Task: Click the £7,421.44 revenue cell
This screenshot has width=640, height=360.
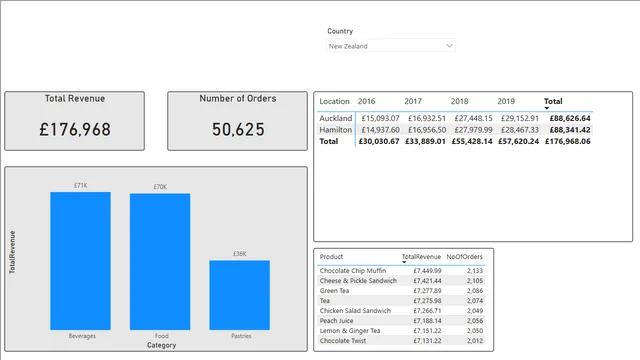Action: pos(427,281)
